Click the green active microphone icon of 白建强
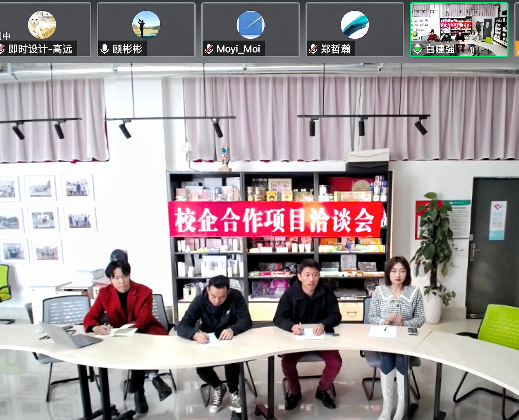519x420 pixels. (x=417, y=49)
